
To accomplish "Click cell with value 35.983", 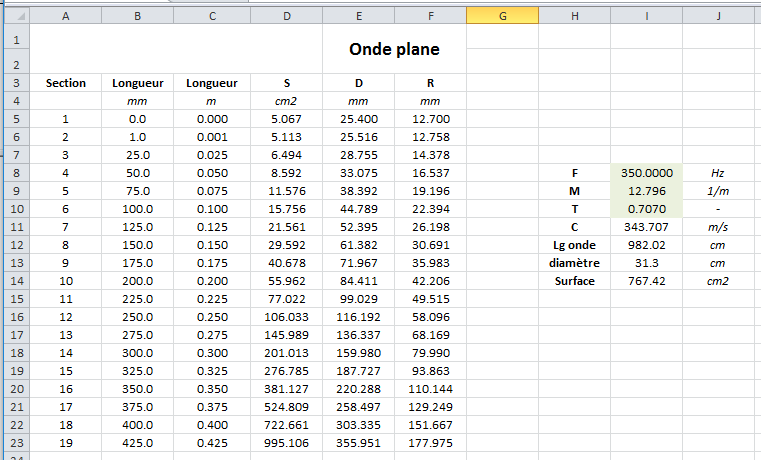I will click(430, 263).
